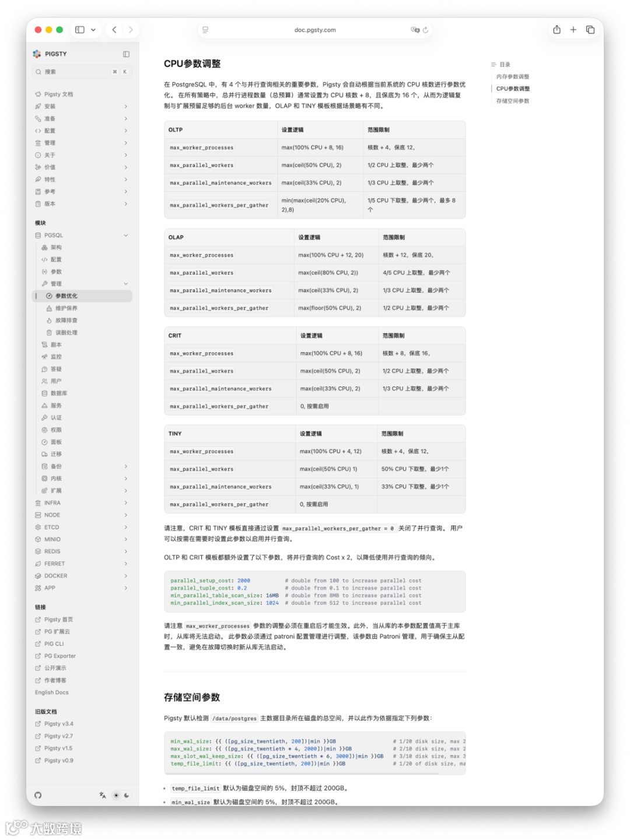Open Safari sidebar dropdown arrow

tap(93, 30)
